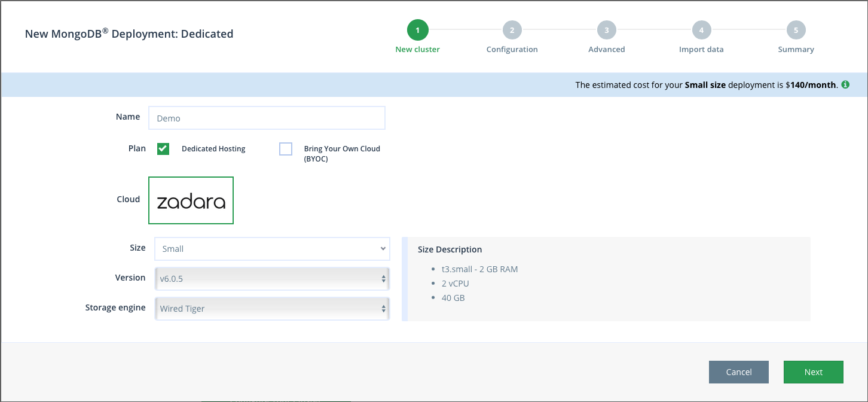Click the green Next button

click(814, 372)
